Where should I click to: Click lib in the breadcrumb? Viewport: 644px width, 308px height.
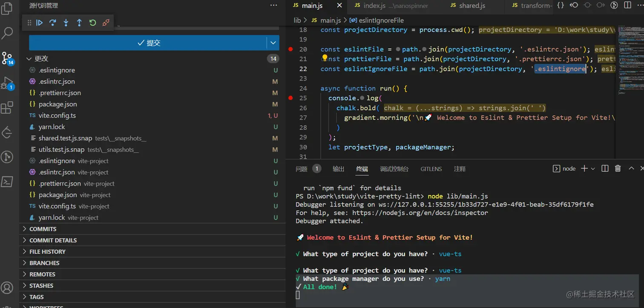tap(297, 20)
